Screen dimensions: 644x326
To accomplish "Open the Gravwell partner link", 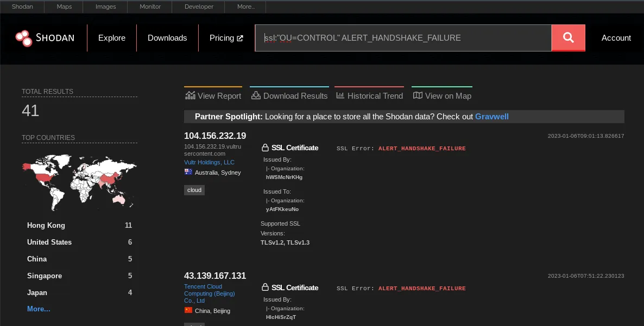I will 491,116.
